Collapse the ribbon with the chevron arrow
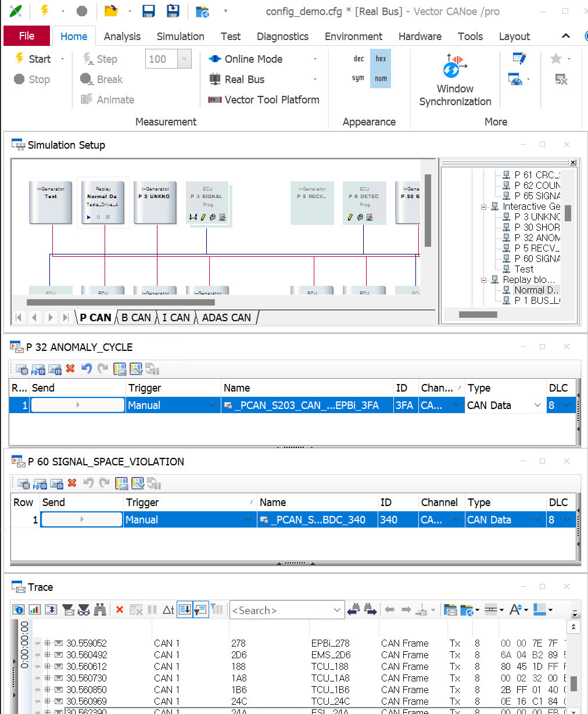The width and height of the screenshot is (588, 714). tap(567, 36)
